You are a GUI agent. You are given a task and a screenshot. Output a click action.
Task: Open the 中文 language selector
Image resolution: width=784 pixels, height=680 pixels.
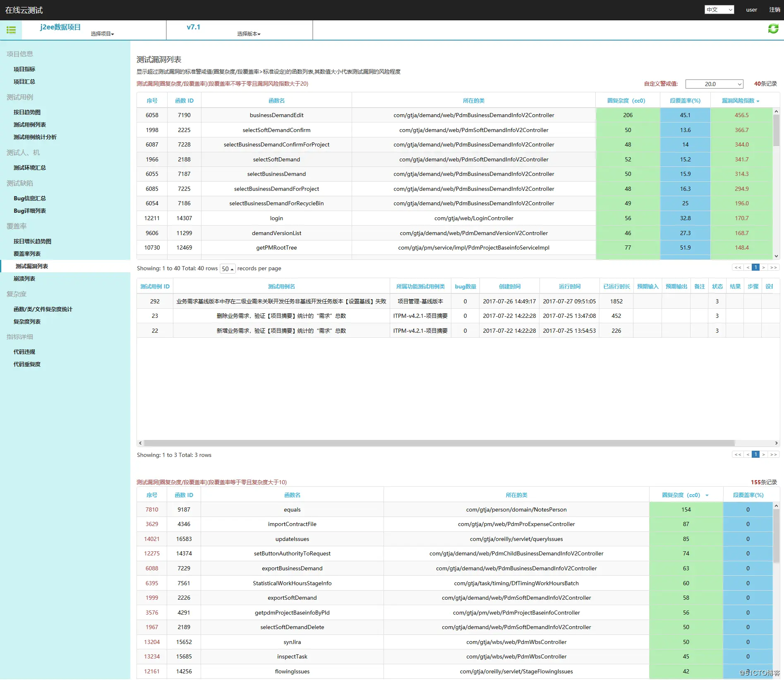tap(719, 10)
